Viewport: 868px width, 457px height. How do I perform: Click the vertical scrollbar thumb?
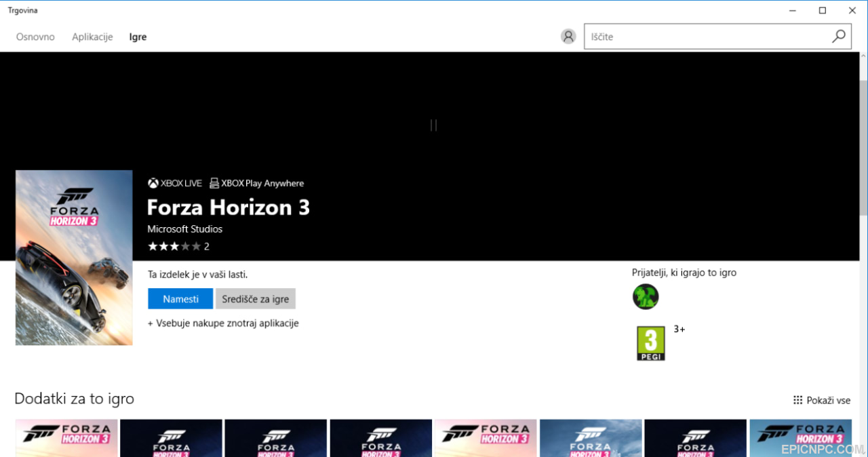pyautogui.click(x=863, y=148)
